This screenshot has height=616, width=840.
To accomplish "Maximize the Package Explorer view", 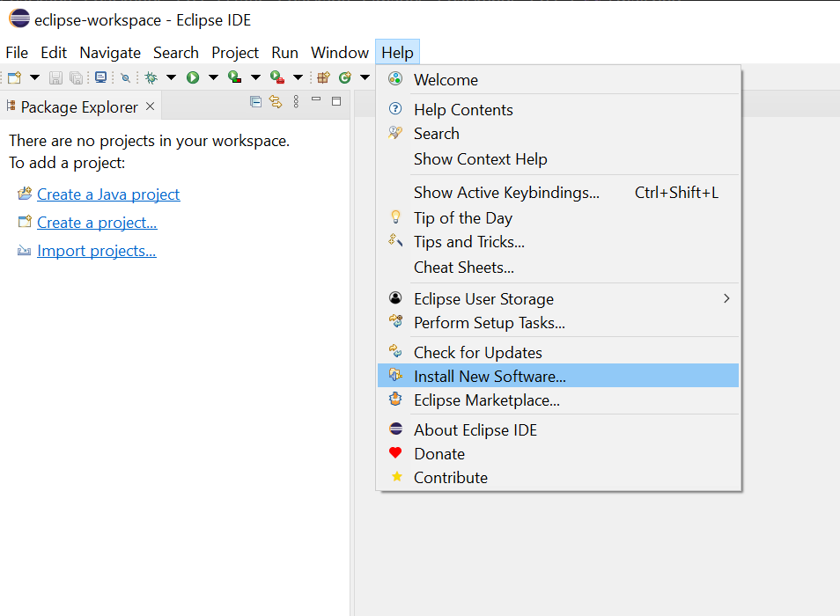I will click(x=336, y=101).
